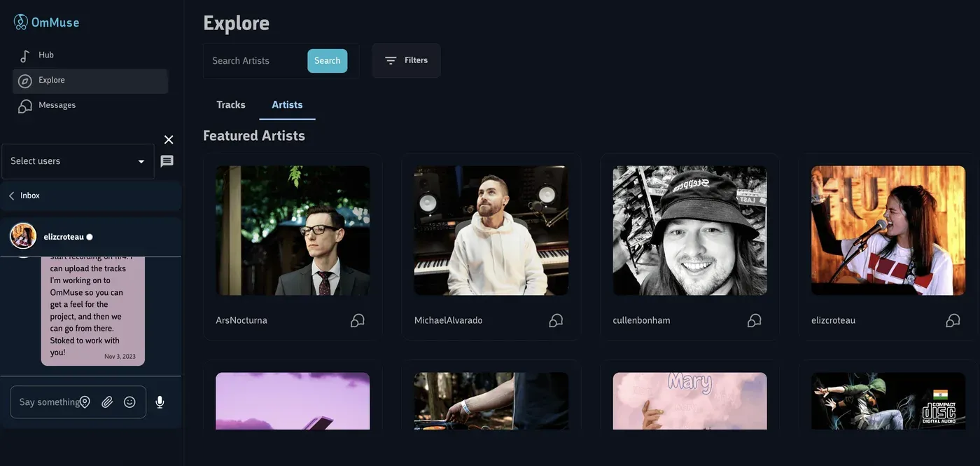This screenshot has width=980, height=466.
Task: Click the OmMuse logo
Action: tap(46, 22)
